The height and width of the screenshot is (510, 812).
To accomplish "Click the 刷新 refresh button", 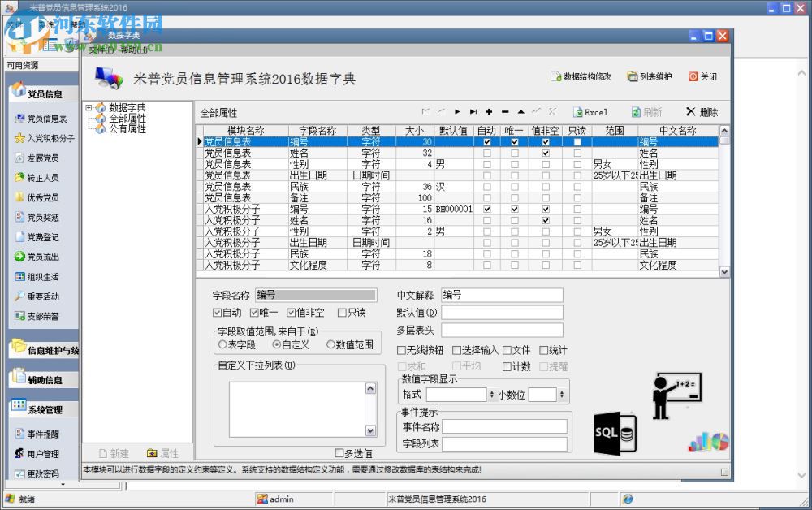I will coord(647,112).
